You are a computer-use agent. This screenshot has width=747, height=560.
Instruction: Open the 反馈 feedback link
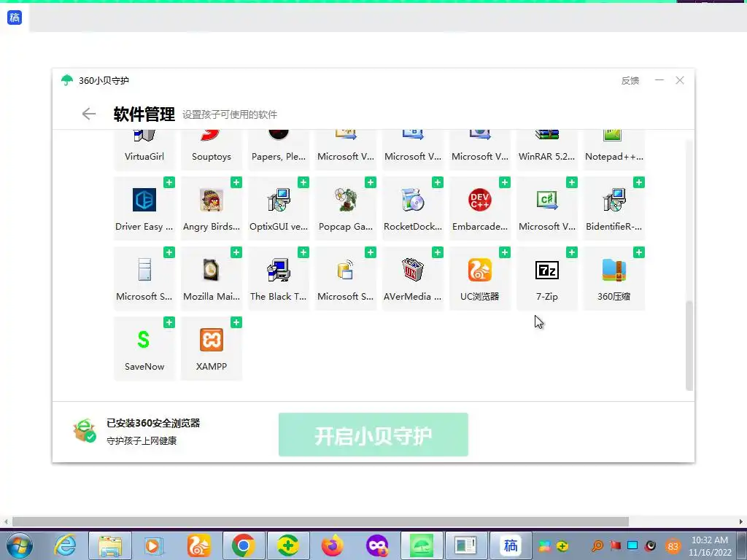[630, 81]
